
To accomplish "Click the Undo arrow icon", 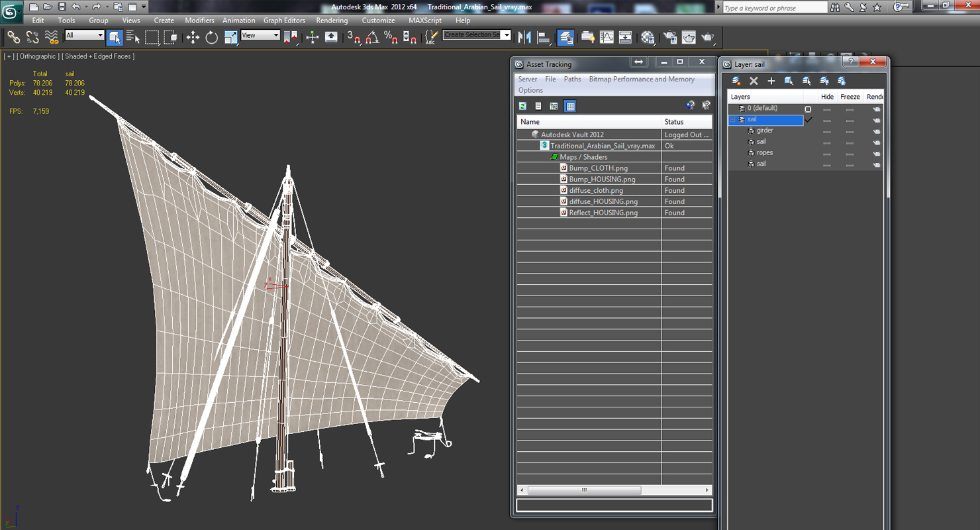I will [x=75, y=7].
